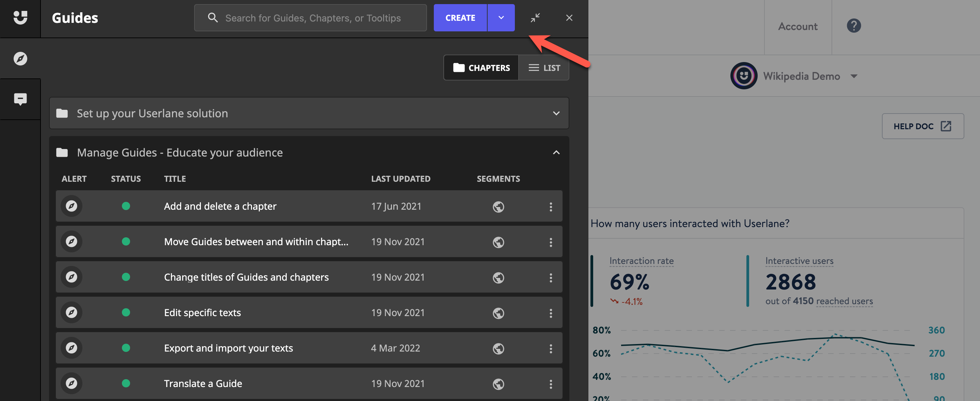980x401 pixels.
Task: Toggle status dot of Change titles of Guides
Action: click(x=126, y=277)
